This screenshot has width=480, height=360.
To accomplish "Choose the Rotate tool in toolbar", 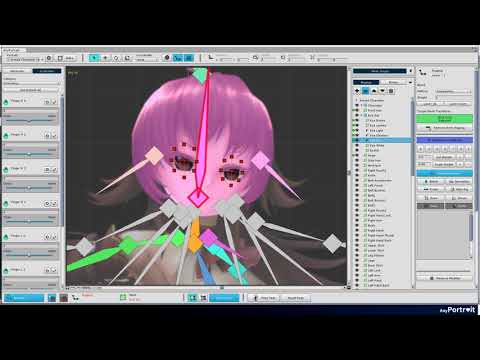I will 116,58.
